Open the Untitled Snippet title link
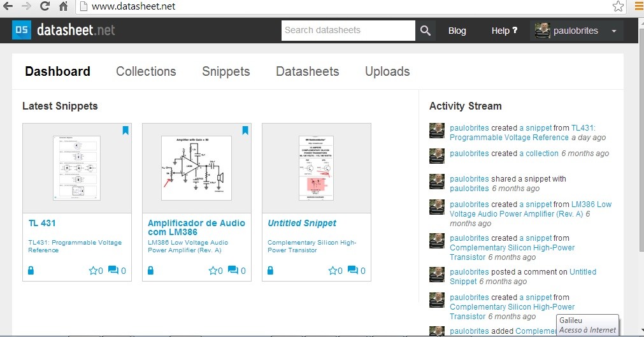The width and height of the screenshot is (644, 337). coord(302,223)
